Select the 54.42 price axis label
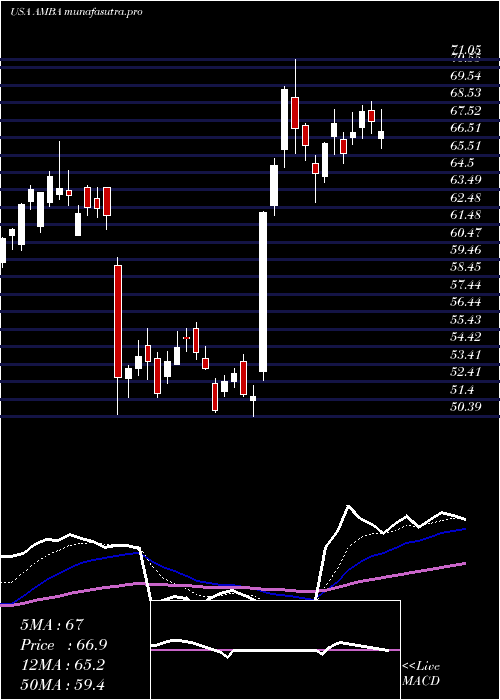 466,337
